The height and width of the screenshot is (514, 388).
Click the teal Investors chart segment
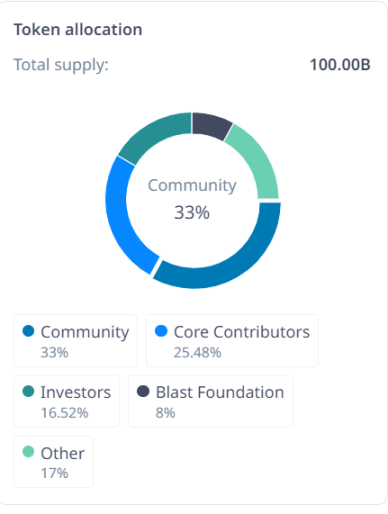pyautogui.click(x=153, y=133)
